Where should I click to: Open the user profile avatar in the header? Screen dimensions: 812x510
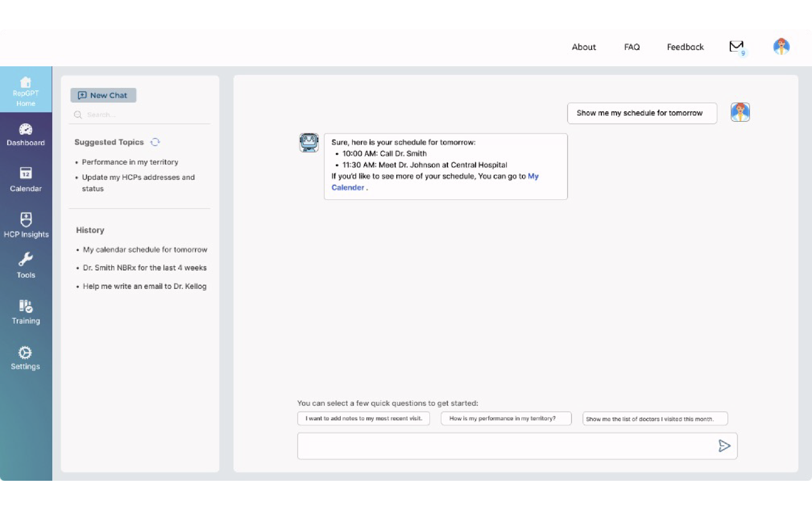click(x=781, y=47)
